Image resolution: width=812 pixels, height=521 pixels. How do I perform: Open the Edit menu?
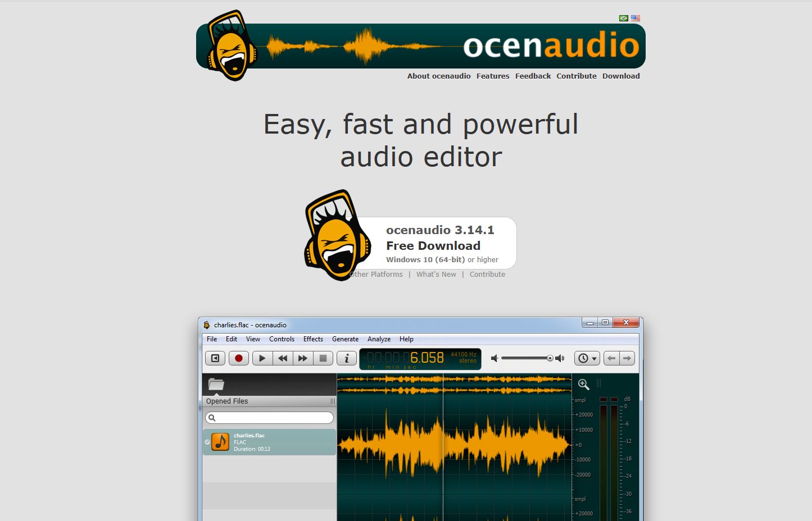pyautogui.click(x=232, y=339)
